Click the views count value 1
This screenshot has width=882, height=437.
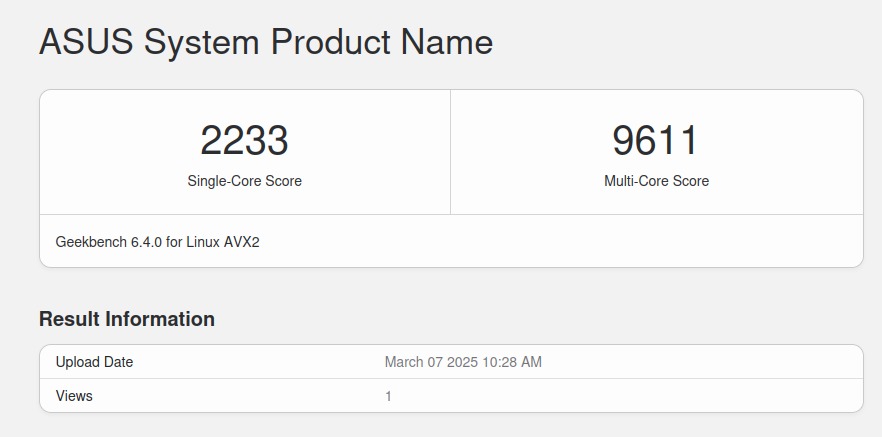pyautogui.click(x=389, y=396)
